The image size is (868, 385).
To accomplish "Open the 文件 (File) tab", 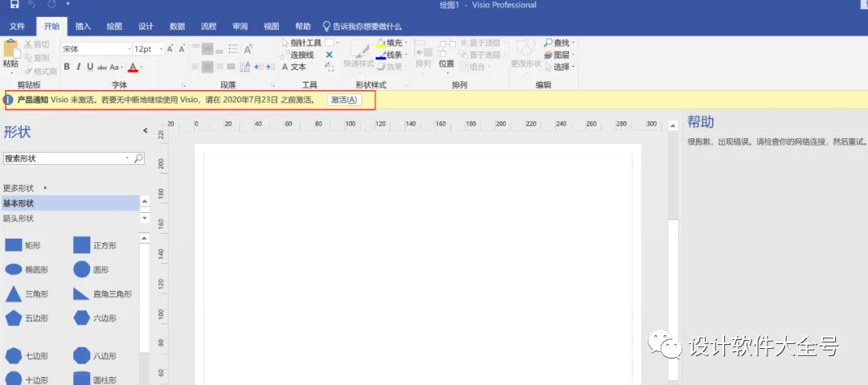I will [x=17, y=27].
